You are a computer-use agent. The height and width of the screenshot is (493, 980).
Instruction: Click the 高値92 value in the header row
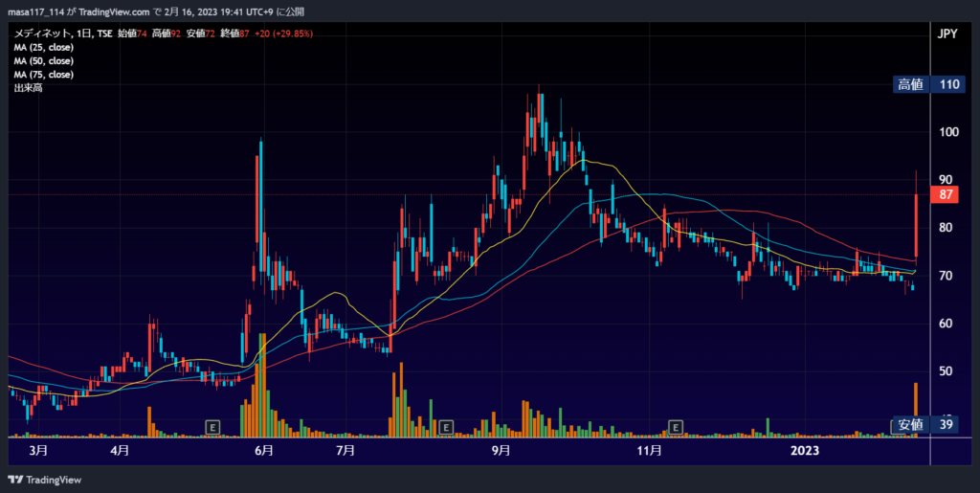pyautogui.click(x=167, y=34)
